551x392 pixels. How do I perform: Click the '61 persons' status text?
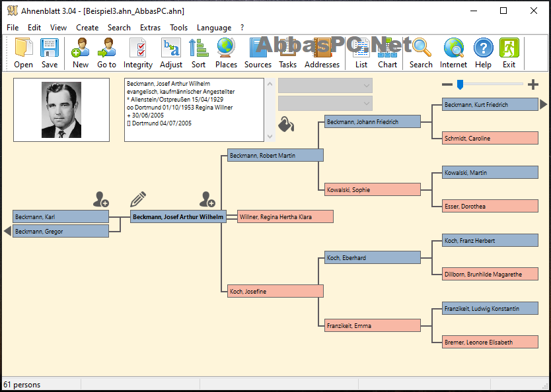tap(22, 385)
